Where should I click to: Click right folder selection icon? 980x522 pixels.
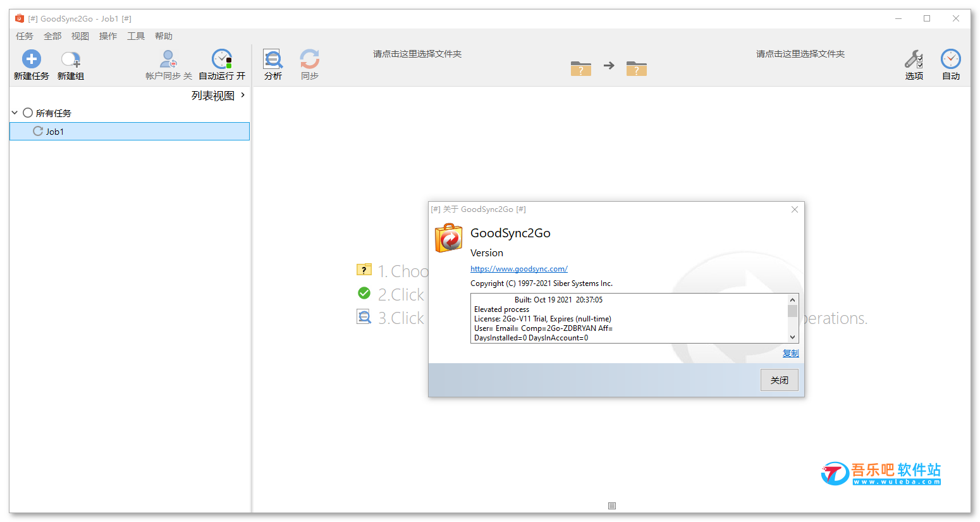pos(636,68)
